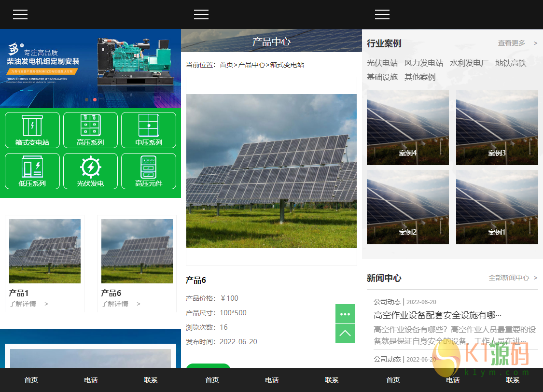
Task: Select the 水利发电厂 case category
Action: 469,63
